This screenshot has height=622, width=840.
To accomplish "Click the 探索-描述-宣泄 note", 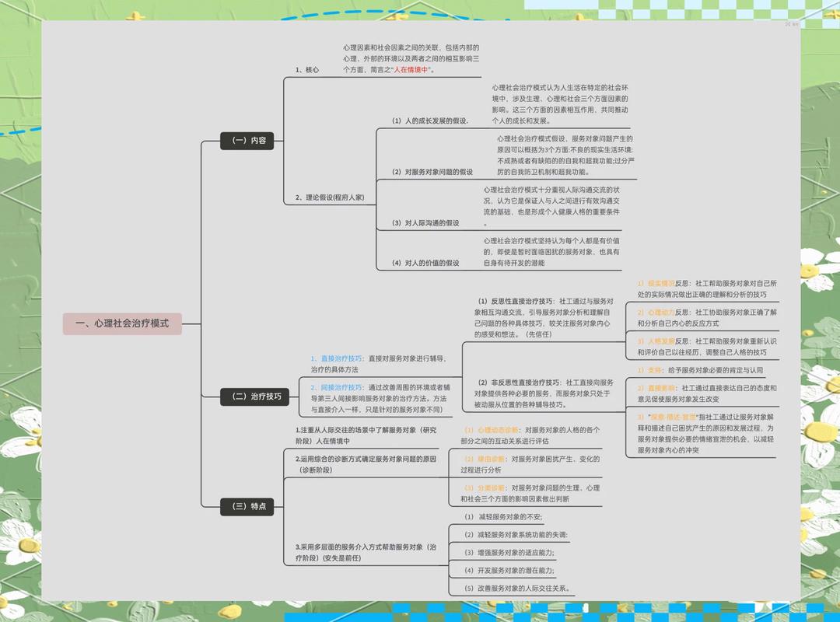I will click(x=705, y=433).
